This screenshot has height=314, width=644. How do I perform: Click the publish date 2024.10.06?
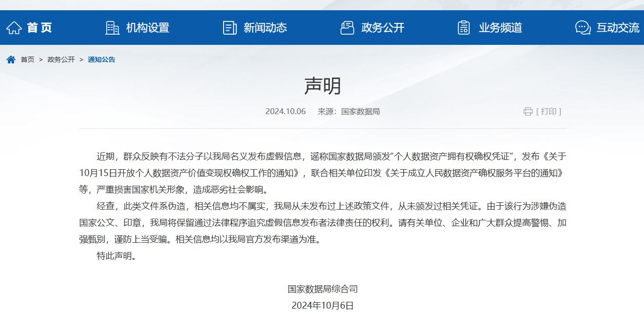click(285, 112)
